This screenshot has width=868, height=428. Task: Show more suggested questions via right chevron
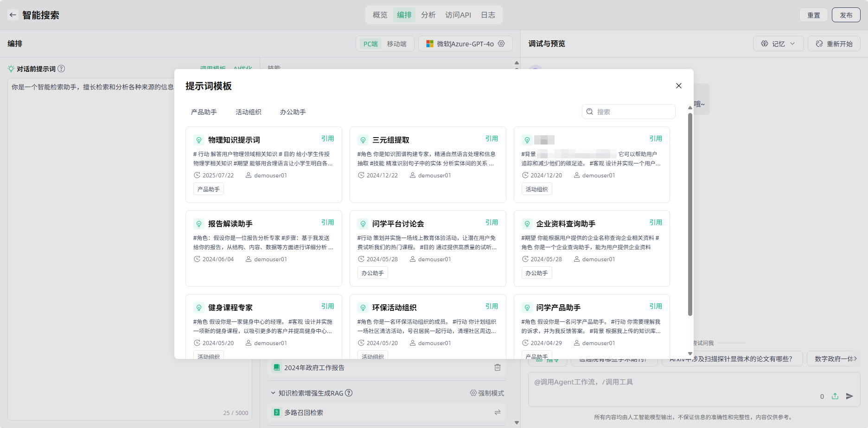[x=855, y=359]
